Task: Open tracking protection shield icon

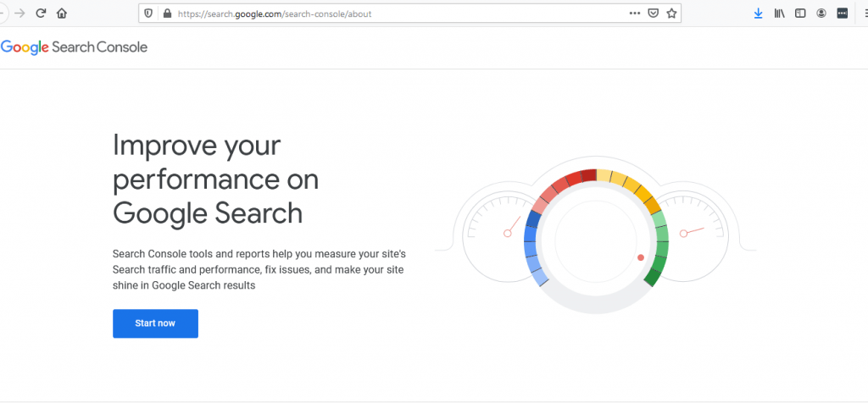Action: [x=148, y=14]
